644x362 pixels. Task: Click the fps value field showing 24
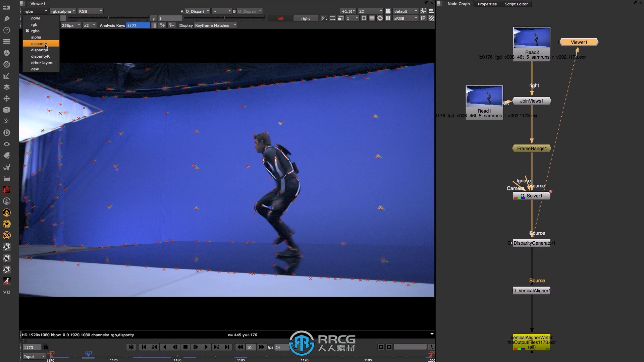281,347
